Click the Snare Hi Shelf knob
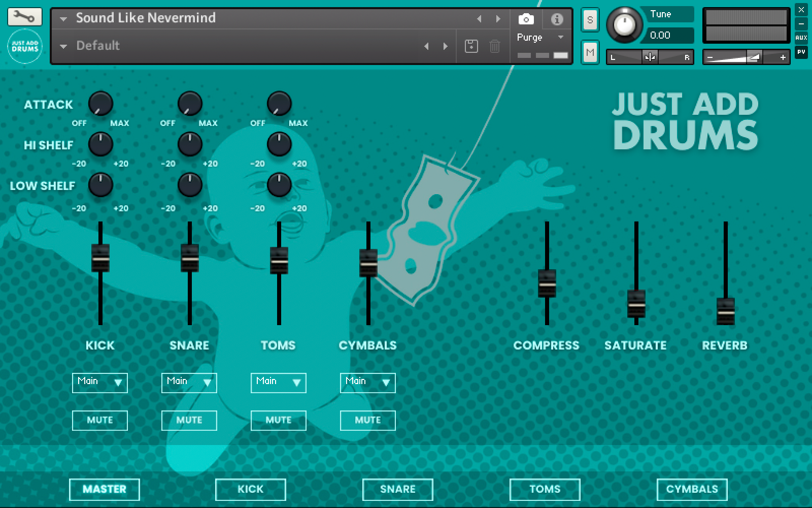 click(190, 144)
